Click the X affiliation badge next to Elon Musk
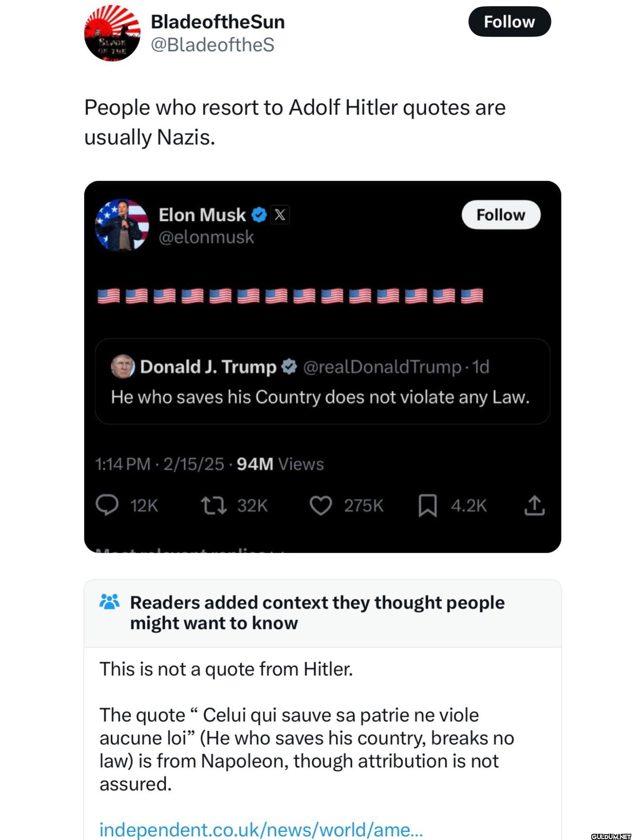 pos(280,215)
